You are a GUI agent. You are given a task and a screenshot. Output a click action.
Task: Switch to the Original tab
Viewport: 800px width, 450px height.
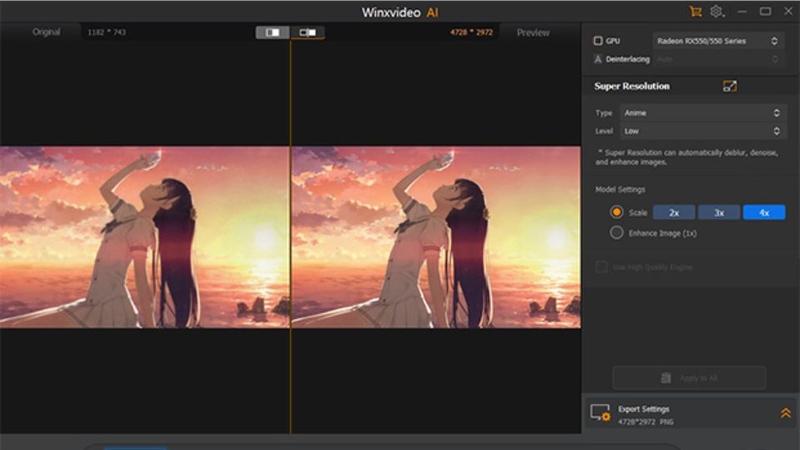[x=46, y=32]
